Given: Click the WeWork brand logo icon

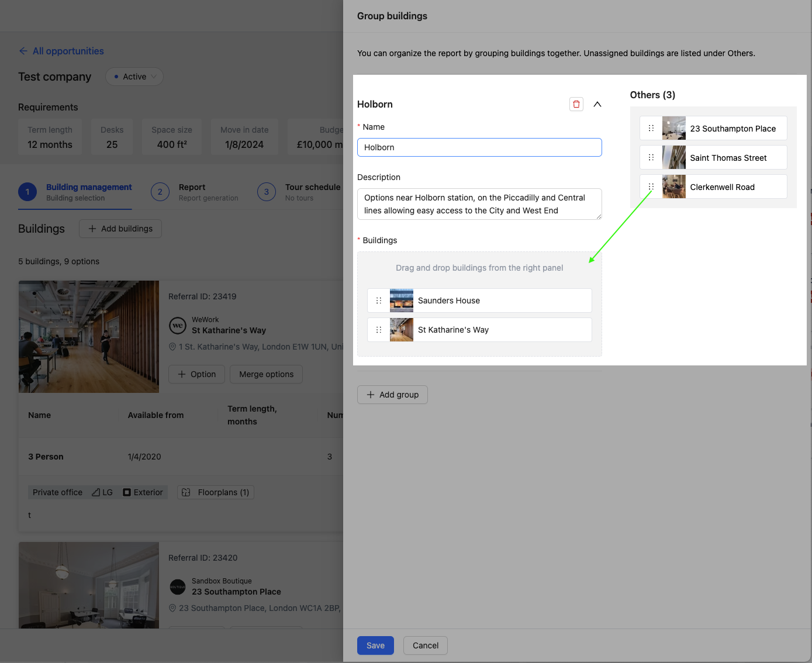Looking at the screenshot, I should (x=177, y=325).
